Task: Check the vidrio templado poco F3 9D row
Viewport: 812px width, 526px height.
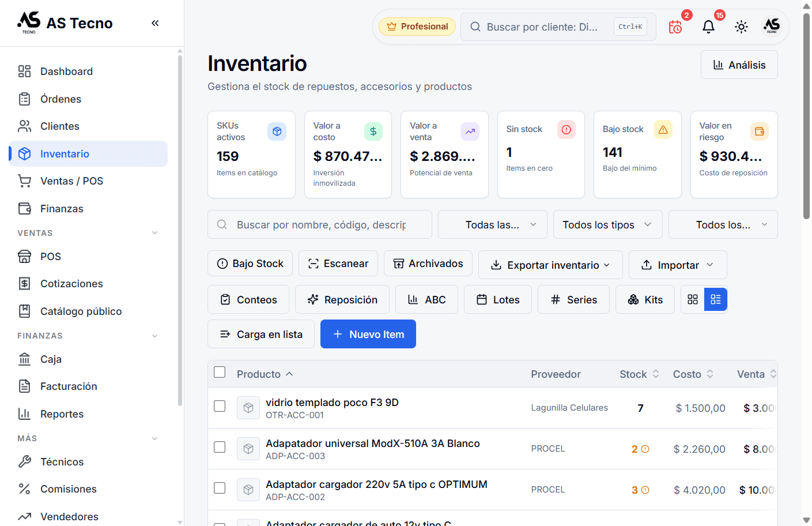Action: [x=220, y=406]
